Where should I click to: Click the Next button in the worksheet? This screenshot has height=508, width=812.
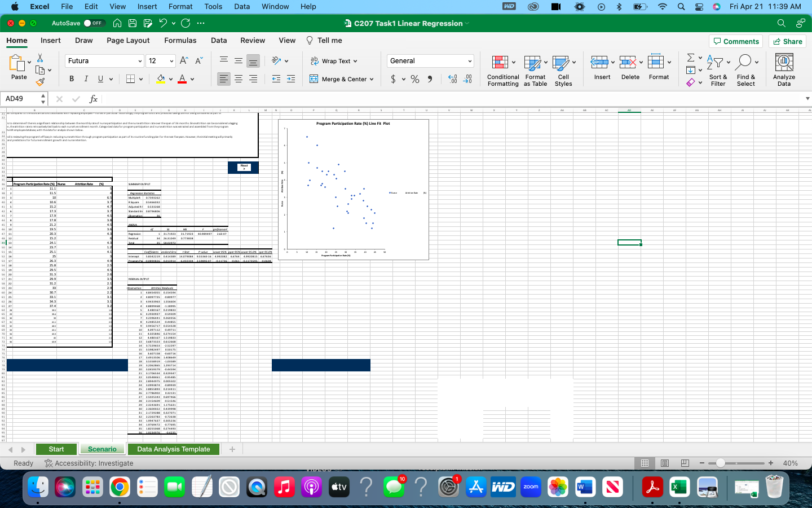(x=244, y=167)
